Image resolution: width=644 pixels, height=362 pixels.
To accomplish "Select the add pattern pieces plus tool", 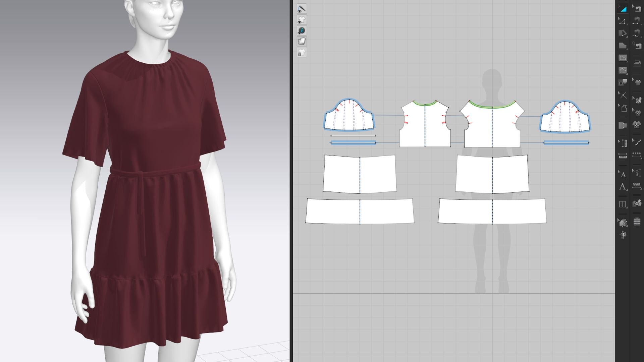I will click(637, 203).
